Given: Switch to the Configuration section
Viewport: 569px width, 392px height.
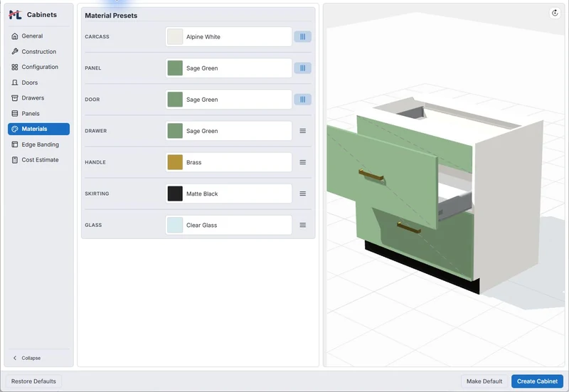Looking at the screenshot, I should click(38, 67).
